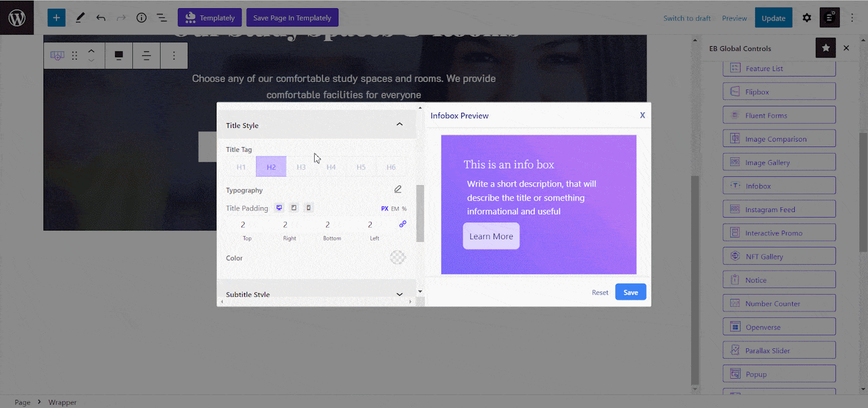Click the block drag handle dots
This screenshot has width=868, height=408.
point(75,55)
